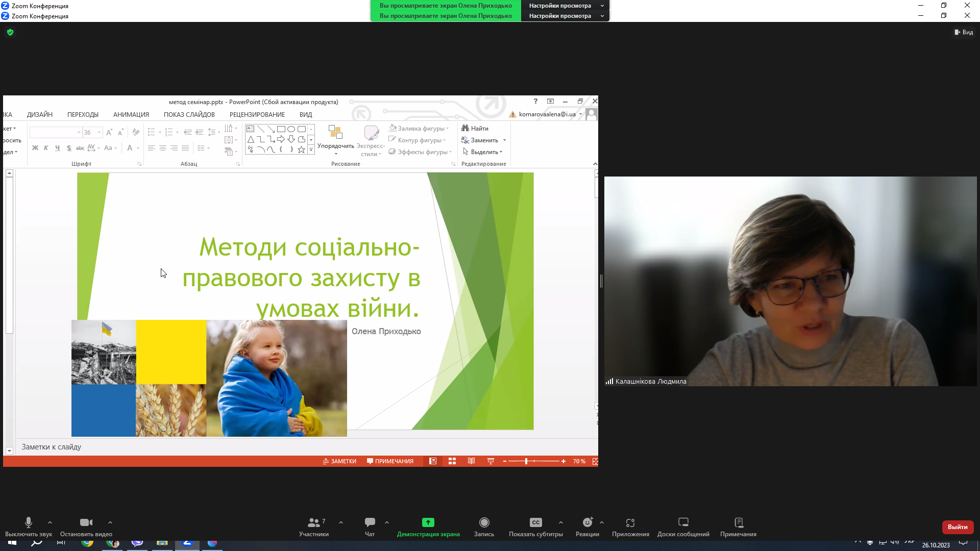Open the Zoom Чат panel
Screen dimensions: 980x551
coord(370,527)
